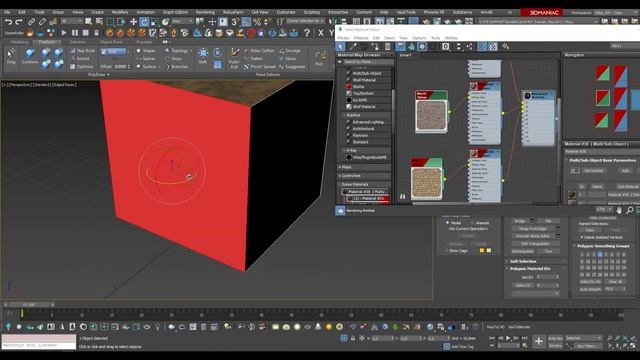Click pick material eyedropper in Slate editor

353,47
